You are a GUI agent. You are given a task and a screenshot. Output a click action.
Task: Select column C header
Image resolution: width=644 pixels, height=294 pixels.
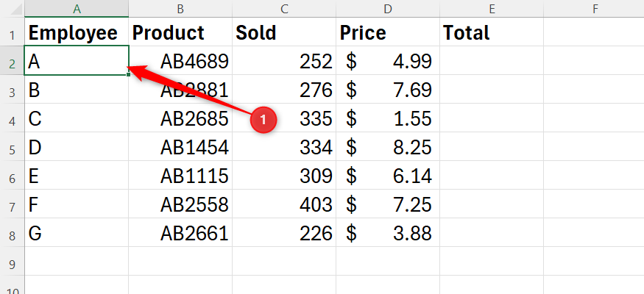click(x=284, y=9)
